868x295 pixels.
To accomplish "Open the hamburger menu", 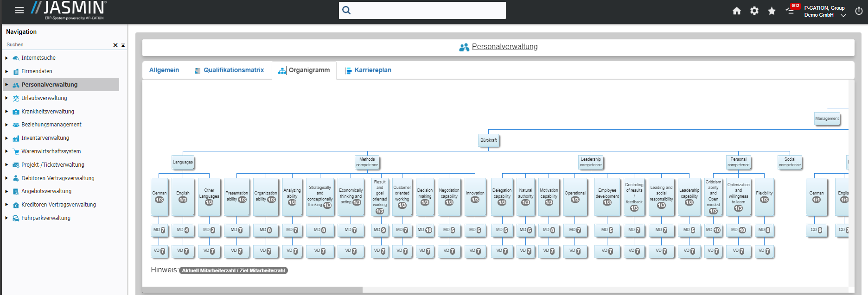I will (x=19, y=10).
